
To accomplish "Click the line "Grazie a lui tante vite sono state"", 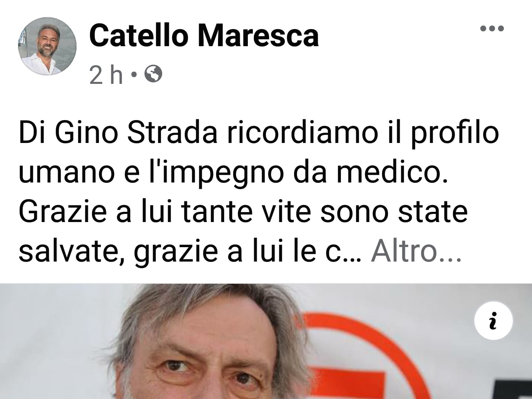I will [243, 212].
